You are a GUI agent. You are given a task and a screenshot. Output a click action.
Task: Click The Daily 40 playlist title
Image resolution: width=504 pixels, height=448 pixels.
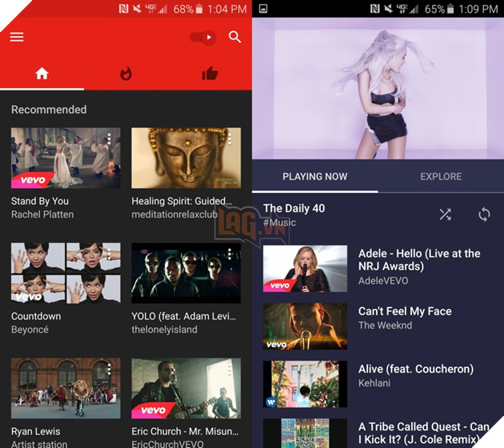point(294,208)
